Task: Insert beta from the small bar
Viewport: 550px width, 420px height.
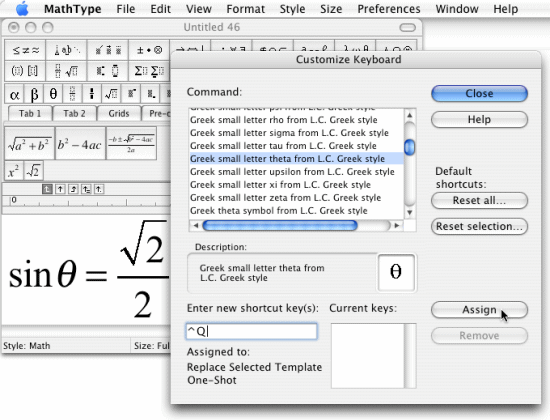Action: (x=34, y=94)
